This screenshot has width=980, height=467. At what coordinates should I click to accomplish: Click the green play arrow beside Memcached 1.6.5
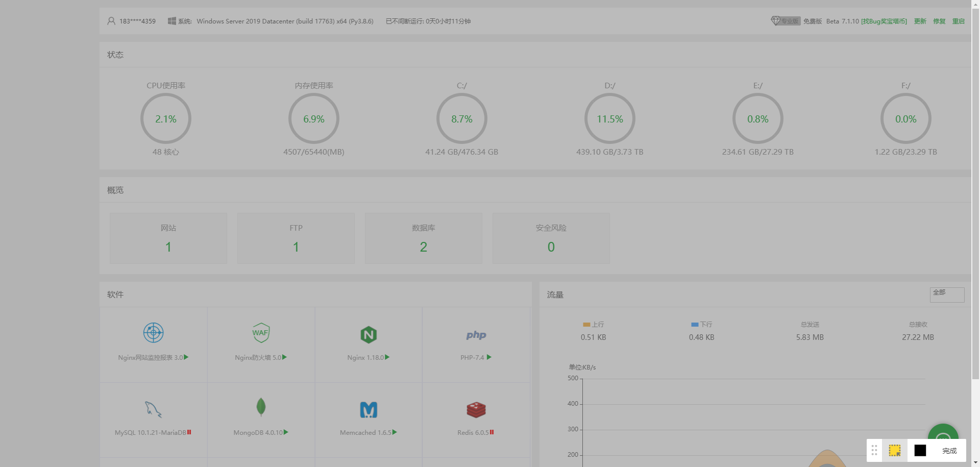[395, 432]
